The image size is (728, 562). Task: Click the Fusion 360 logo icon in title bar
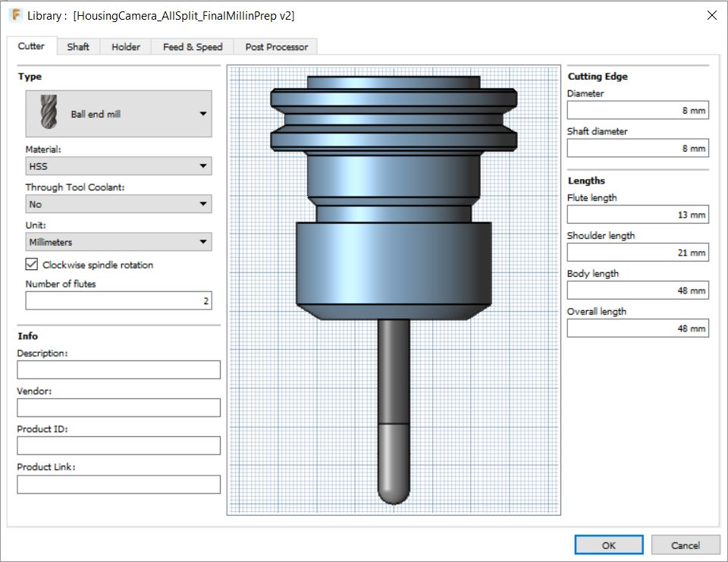[x=16, y=15]
